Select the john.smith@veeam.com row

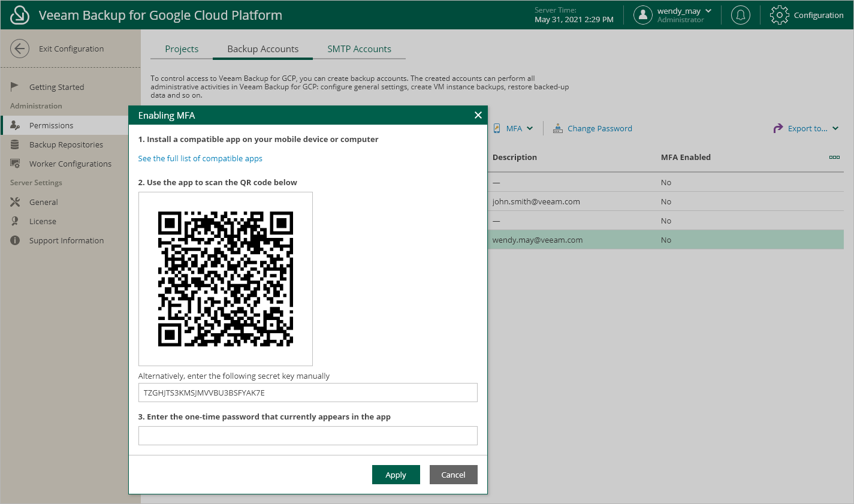pos(666,201)
